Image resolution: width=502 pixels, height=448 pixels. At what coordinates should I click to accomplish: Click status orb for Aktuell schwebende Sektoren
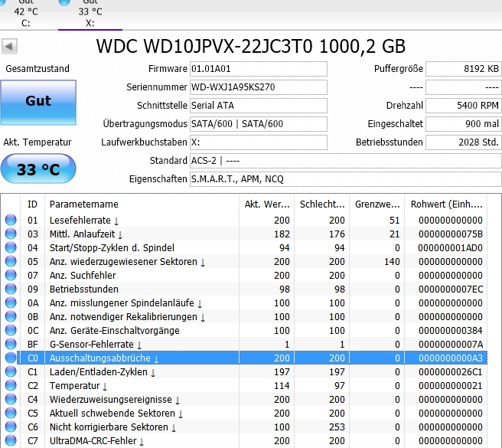point(11,413)
